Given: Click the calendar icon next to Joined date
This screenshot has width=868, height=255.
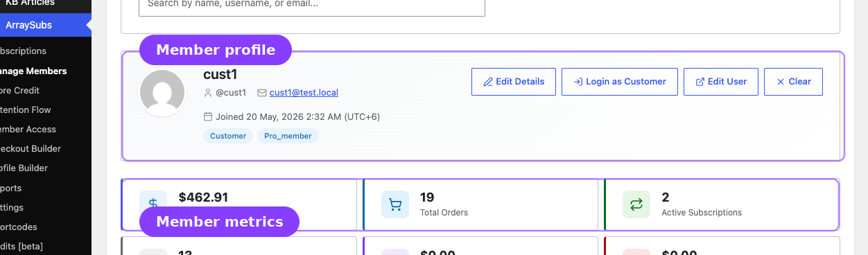Looking at the screenshot, I should tap(207, 116).
